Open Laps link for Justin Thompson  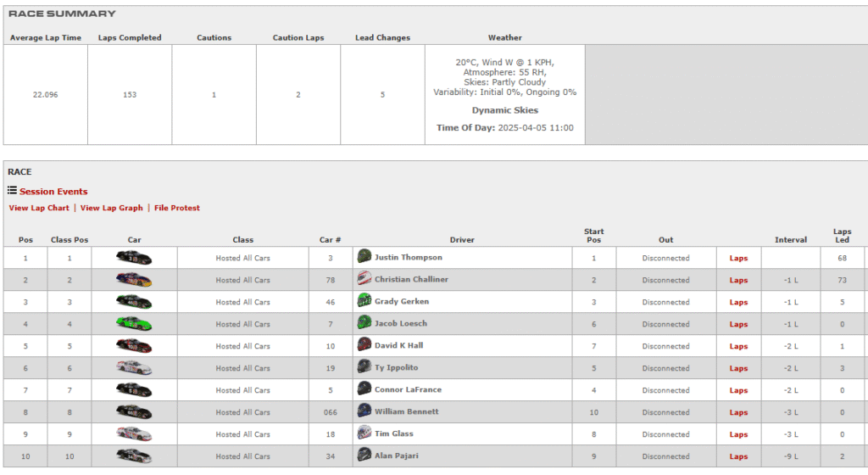pyautogui.click(x=738, y=258)
